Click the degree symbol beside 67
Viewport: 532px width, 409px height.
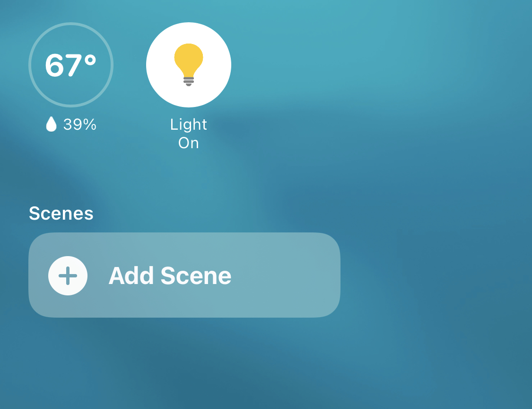coord(90,61)
